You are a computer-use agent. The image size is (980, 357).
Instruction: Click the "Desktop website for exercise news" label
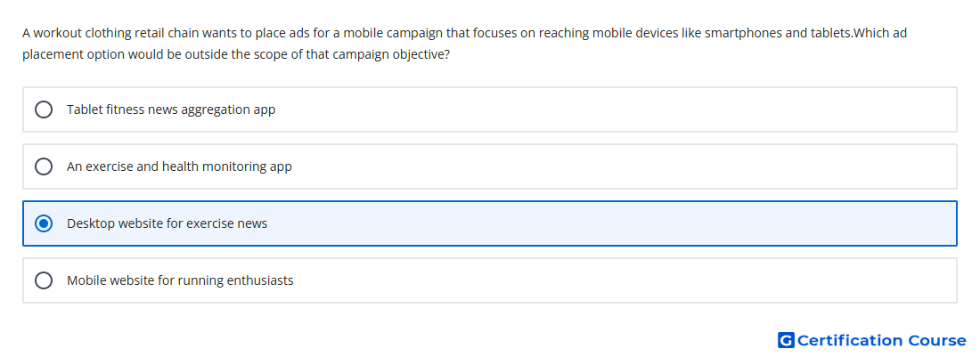[167, 223]
